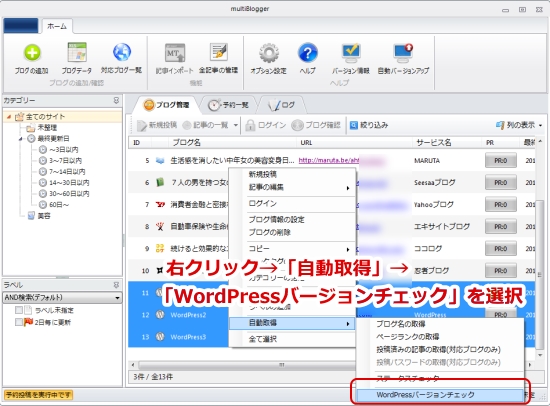The height and width of the screenshot is (406, 550).
Task: Select the ホーム ribbon tab
Action: 57,26
